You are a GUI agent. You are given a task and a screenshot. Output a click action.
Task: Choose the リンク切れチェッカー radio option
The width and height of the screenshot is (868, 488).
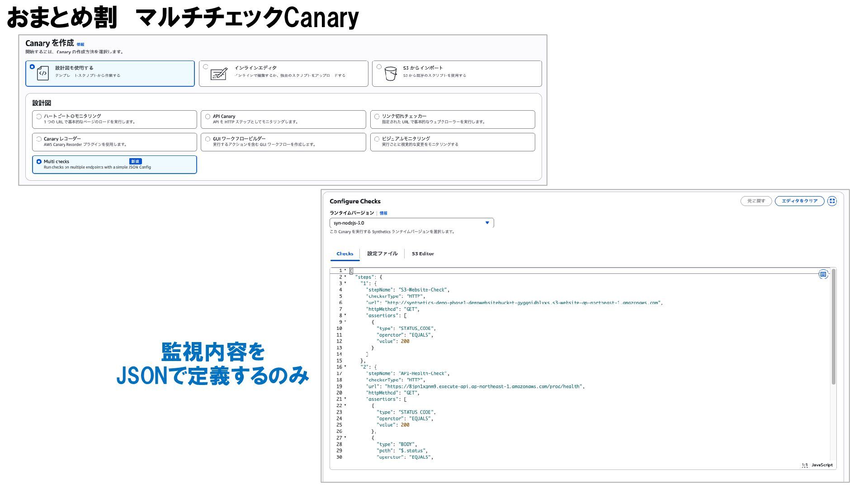pyautogui.click(x=377, y=117)
